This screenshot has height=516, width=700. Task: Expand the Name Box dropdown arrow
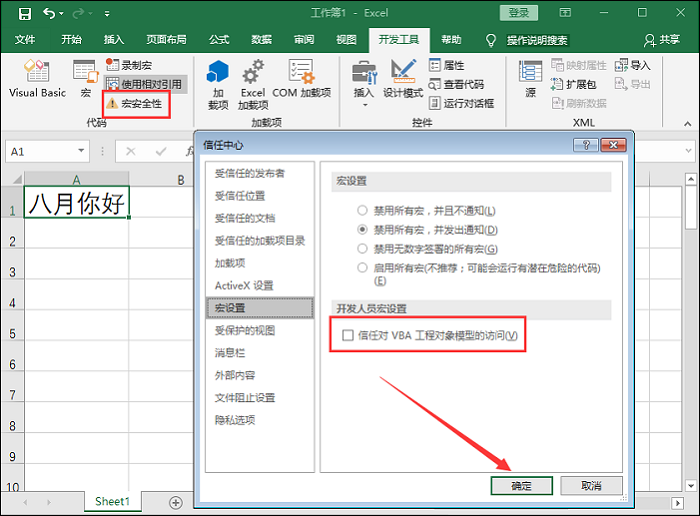point(81,150)
